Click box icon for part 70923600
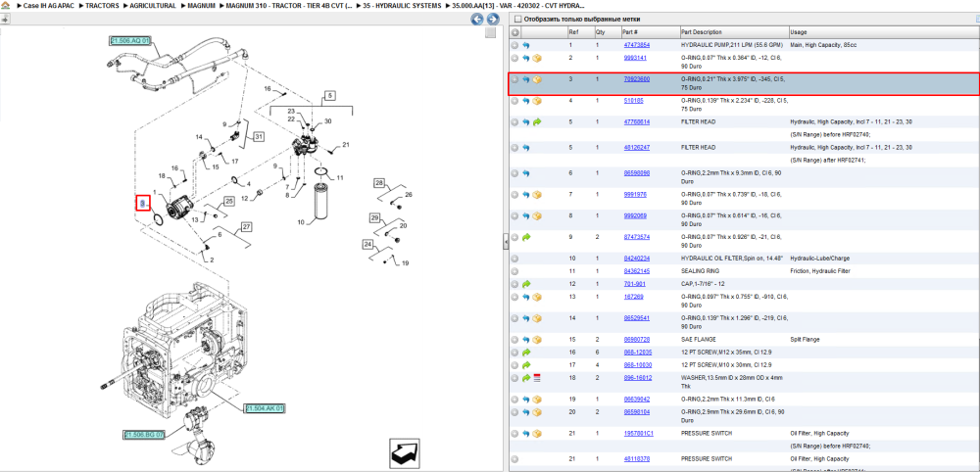 pos(537,80)
